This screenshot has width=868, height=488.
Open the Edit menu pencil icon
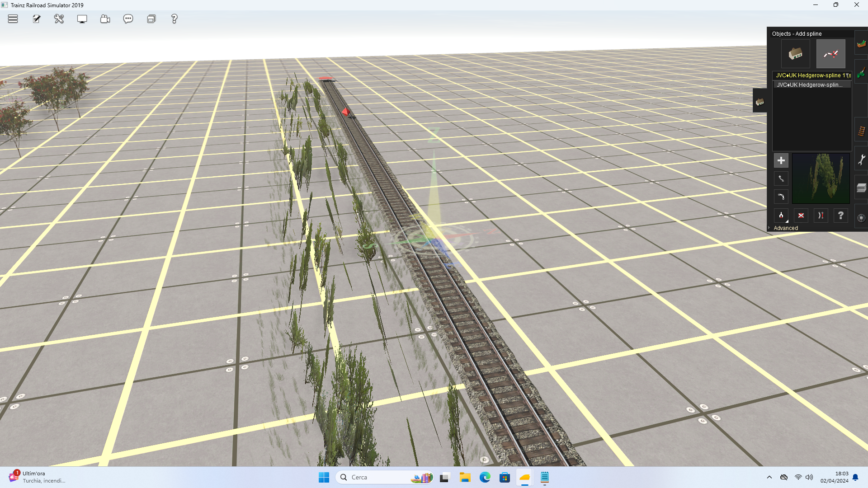[36, 19]
